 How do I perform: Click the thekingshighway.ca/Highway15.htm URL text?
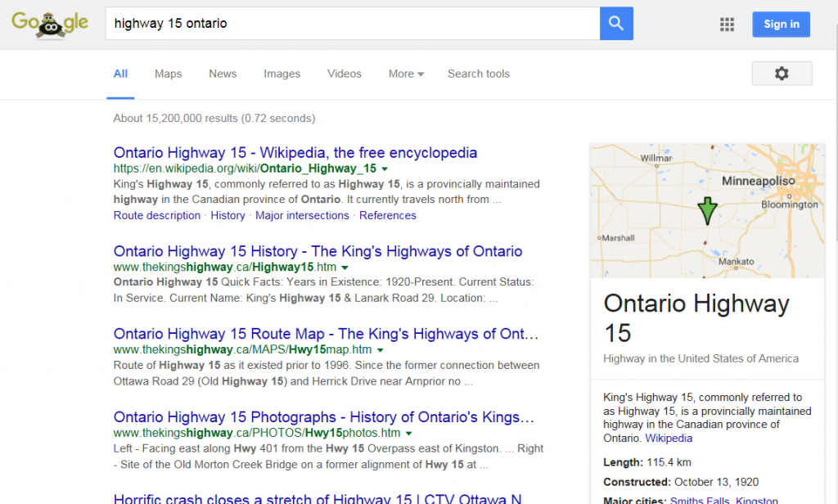(x=225, y=268)
